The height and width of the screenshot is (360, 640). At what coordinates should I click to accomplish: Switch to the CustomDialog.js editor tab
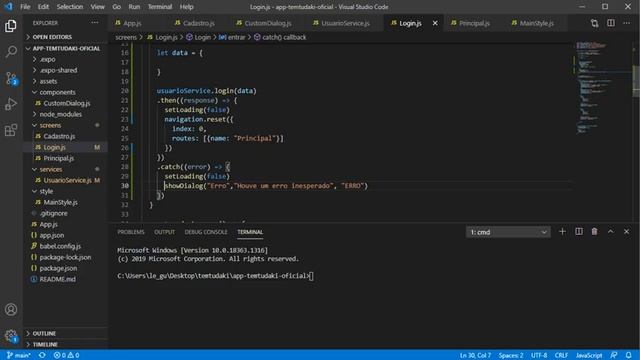point(268,23)
